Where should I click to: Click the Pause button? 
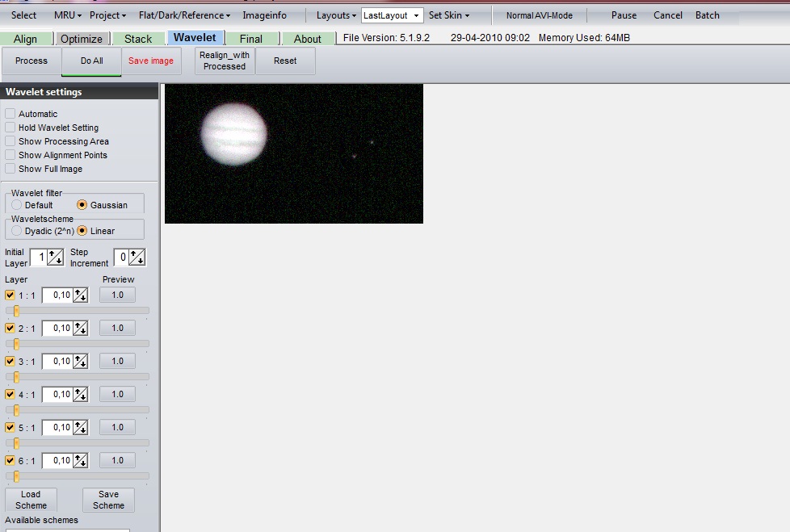click(x=624, y=15)
